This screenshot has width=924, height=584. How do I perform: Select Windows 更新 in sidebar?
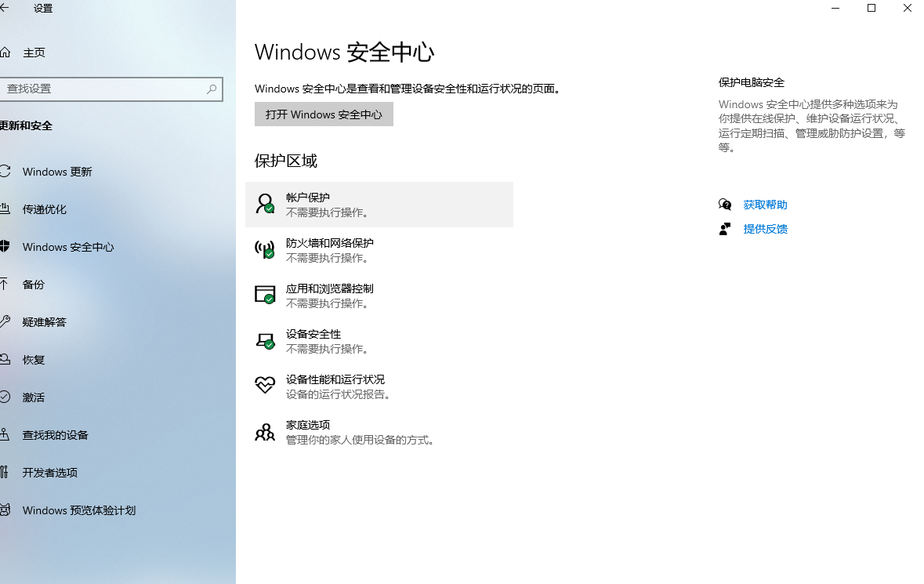pyautogui.click(x=57, y=172)
